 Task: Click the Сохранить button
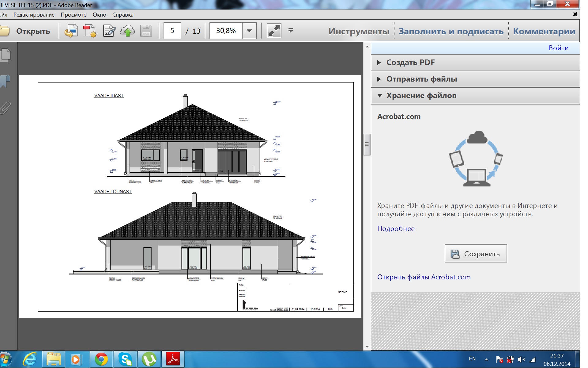coord(476,254)
